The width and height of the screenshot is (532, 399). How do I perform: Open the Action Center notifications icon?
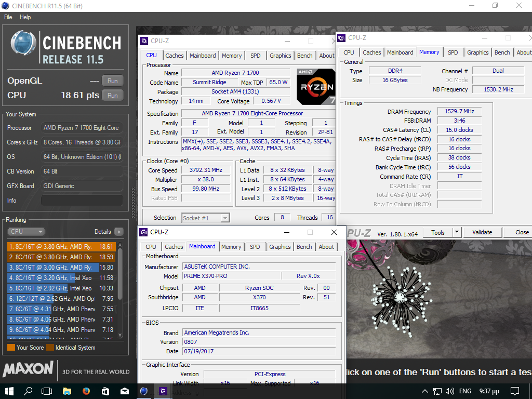click(515, 391)
